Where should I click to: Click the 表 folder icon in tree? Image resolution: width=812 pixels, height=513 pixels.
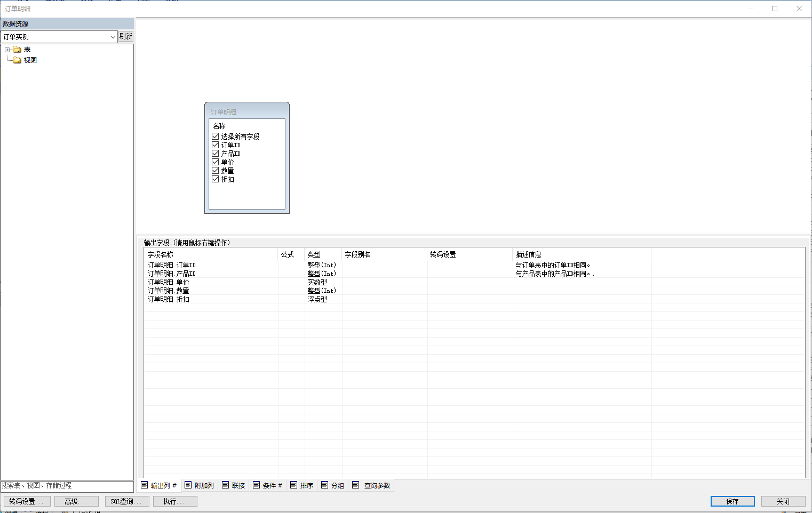point(17,50)
